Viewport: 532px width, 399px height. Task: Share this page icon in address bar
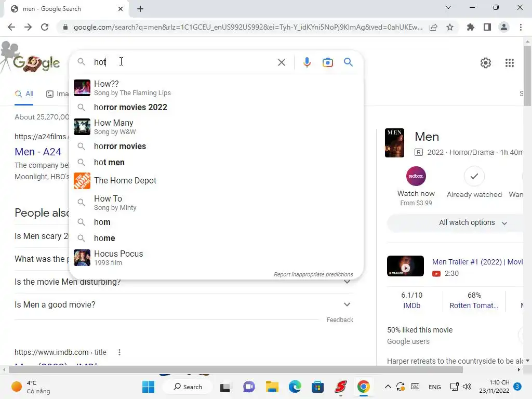pyautogui.click(x=433, y=27)
